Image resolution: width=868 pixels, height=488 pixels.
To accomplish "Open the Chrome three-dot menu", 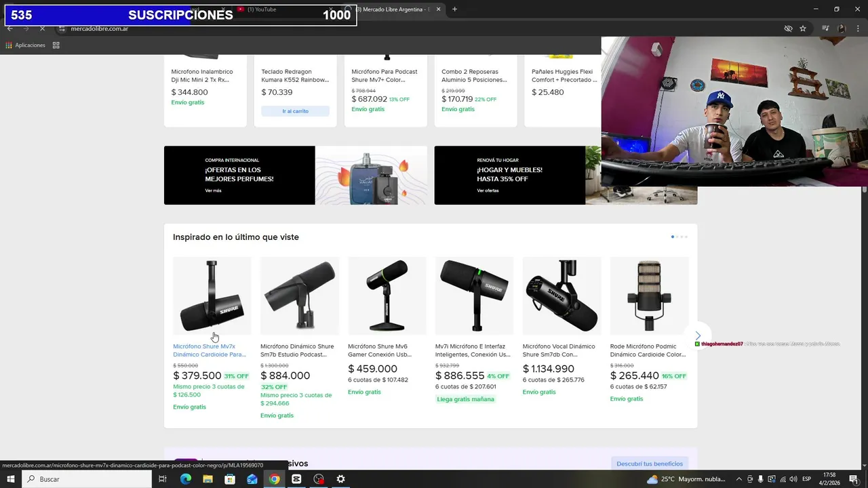I will pyautogui.click(x=857, y=28).
